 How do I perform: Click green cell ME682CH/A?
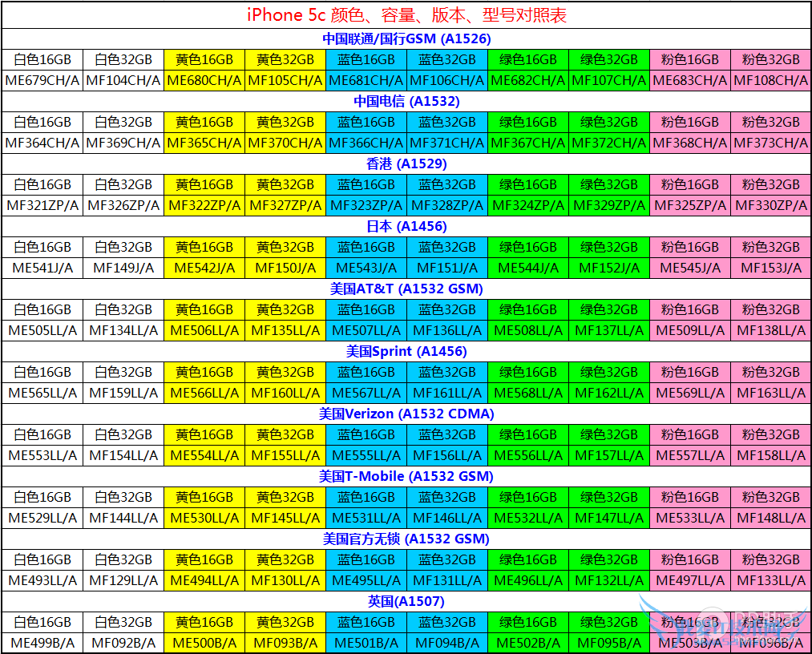pos(528,81)
